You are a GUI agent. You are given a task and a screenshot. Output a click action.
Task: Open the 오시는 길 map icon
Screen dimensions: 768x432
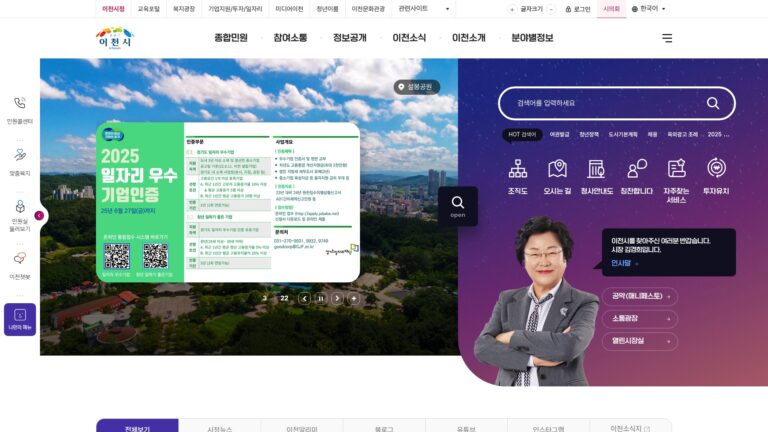557,169
